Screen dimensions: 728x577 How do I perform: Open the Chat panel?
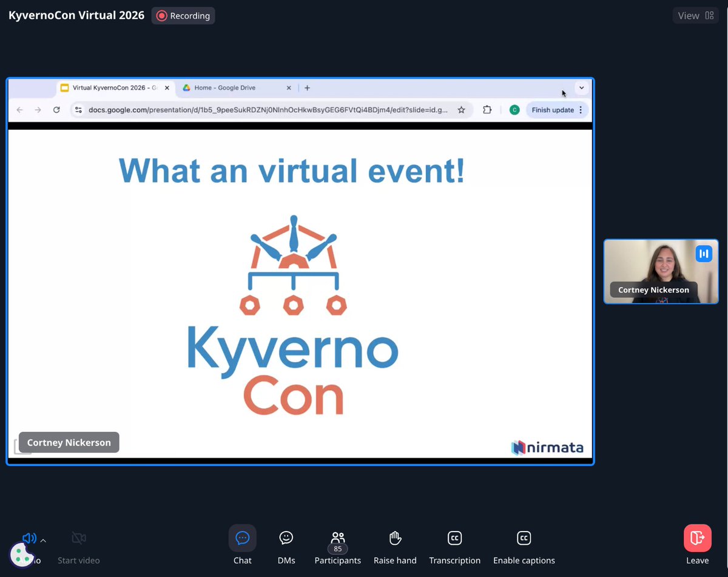pos(242,545)
